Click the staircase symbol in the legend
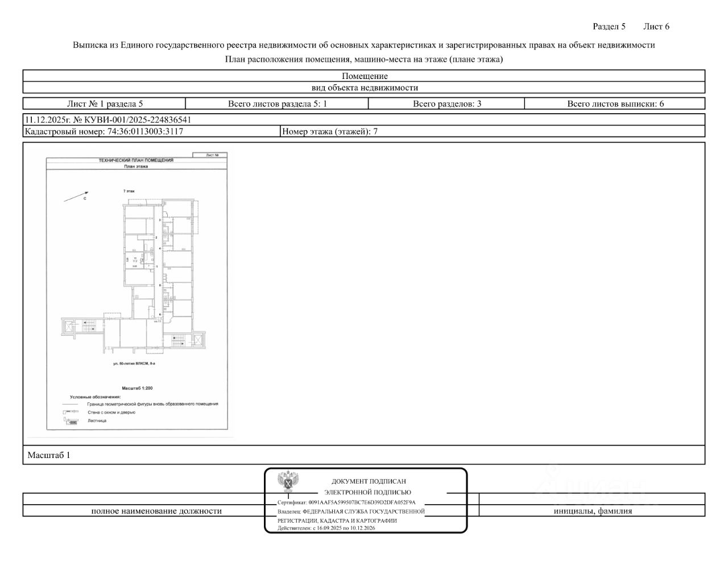Viewport: 728px width, 562px height. [x=71, y=421]
